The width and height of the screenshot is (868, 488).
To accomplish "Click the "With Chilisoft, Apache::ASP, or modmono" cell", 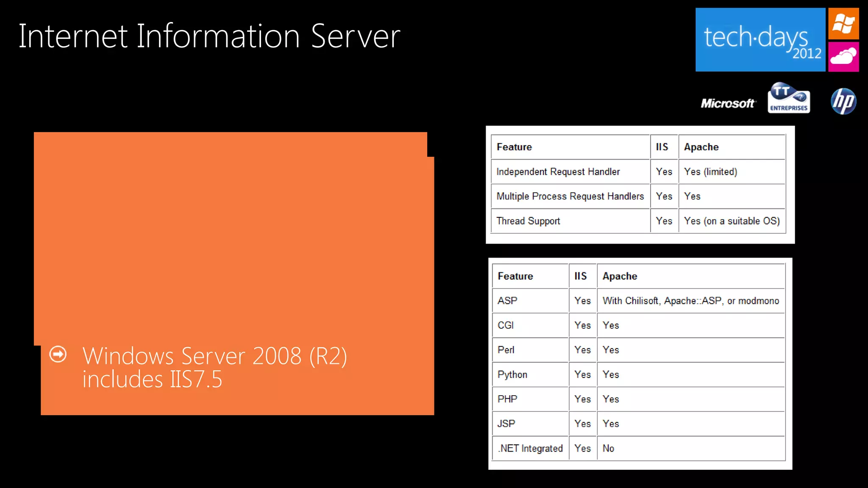I will point(691,301).
